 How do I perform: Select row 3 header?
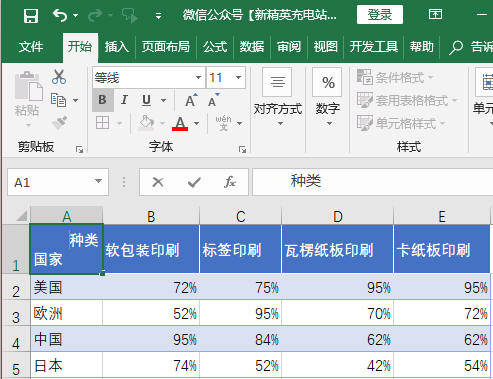coord(16,313)
